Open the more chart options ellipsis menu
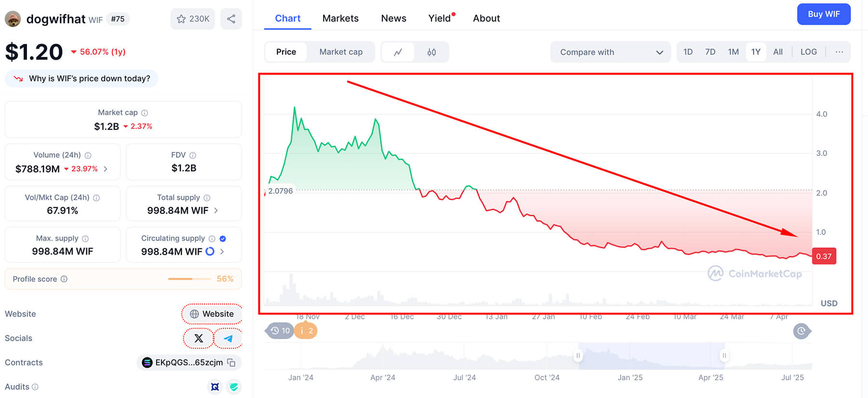This screenshot has width=868, height=398. [x=839, y=52]
